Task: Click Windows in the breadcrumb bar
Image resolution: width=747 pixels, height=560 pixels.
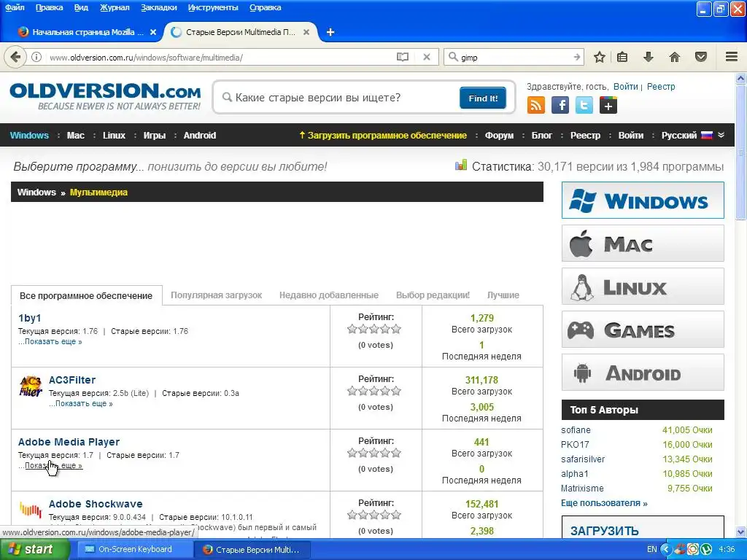Action: pyautogui.click(x=36, y=192)
